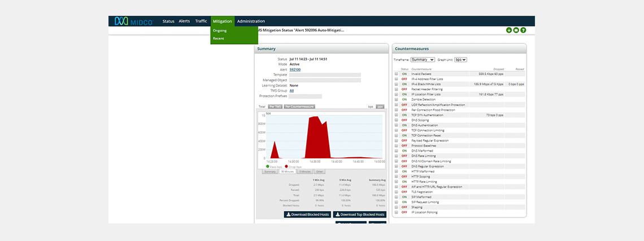Screen dimensions: 644x241
Task: Select the Summary graph range button
Action: [271, 171]
